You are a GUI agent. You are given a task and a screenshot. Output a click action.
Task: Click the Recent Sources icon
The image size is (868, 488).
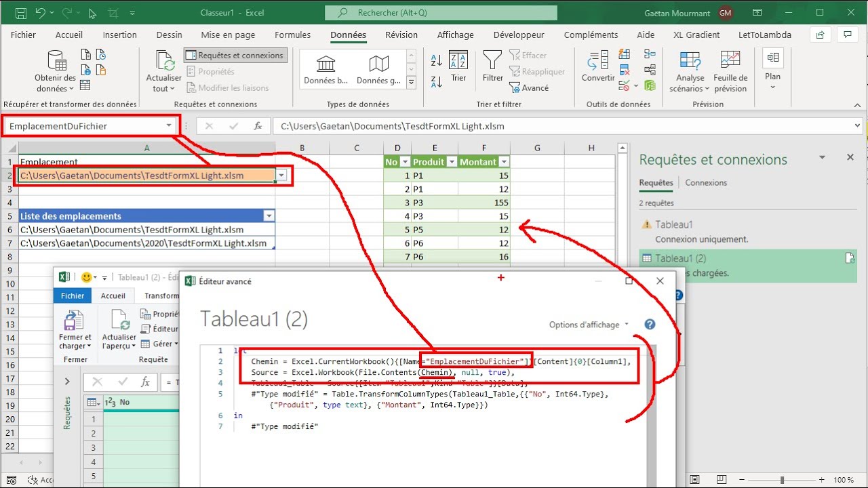click(100, 55)
